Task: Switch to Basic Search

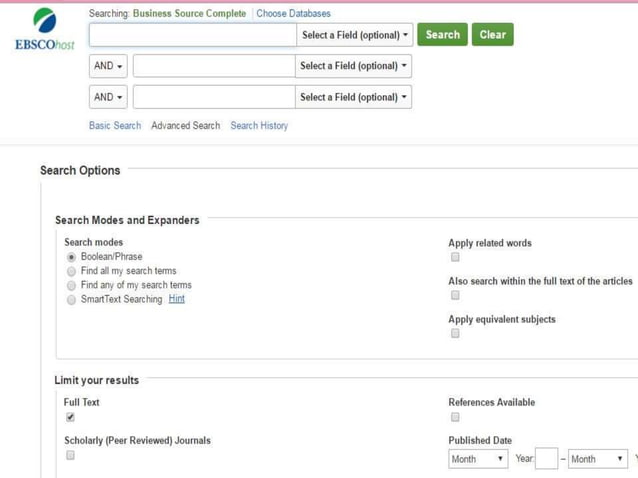Action: click(115, 126)
